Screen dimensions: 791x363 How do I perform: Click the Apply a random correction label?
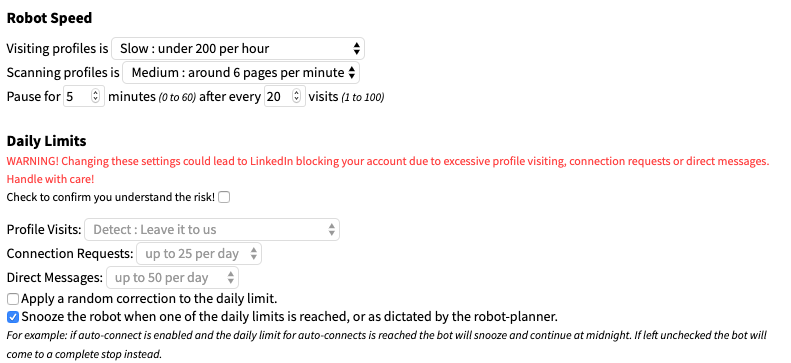(x=149, y=299)
